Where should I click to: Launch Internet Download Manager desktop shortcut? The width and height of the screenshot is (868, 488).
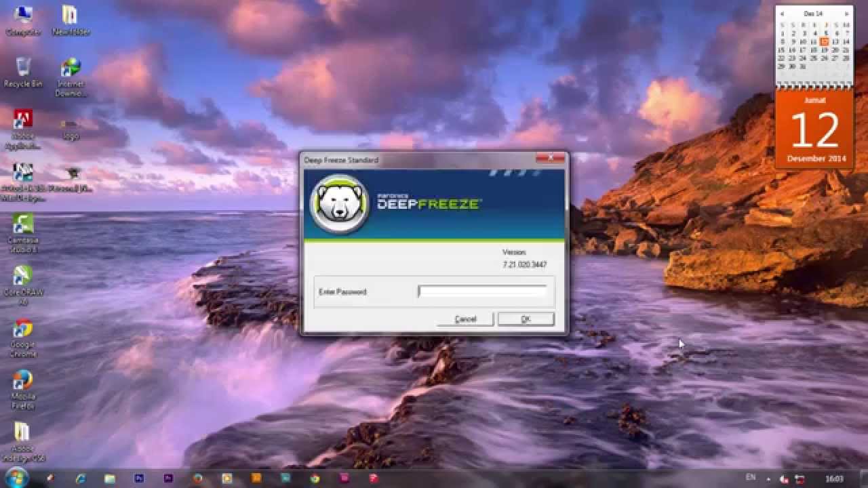click(71, 77)
